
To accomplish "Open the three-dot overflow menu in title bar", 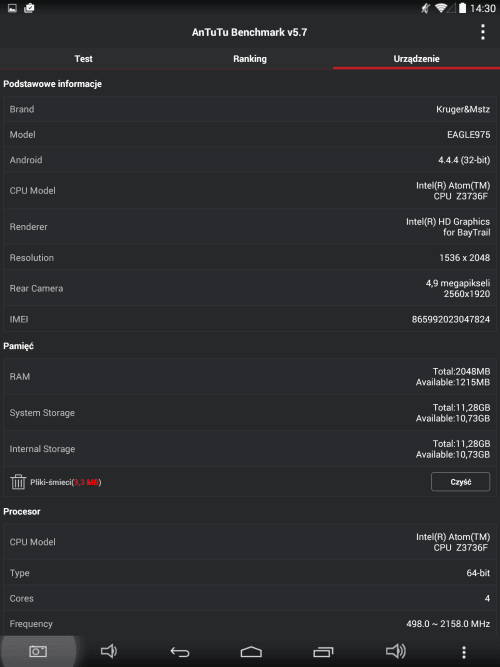I will pos(483,32).
